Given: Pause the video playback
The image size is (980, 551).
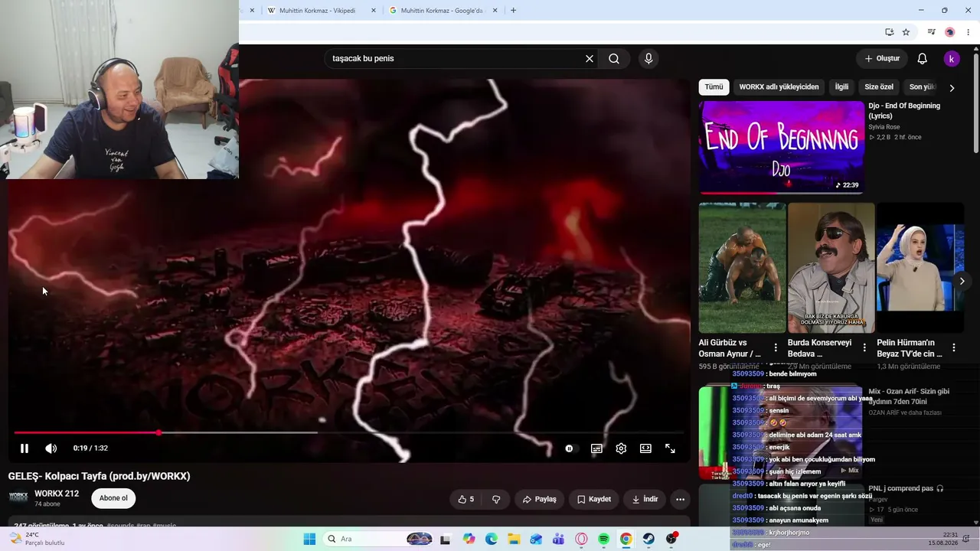Looking at the screenshot, I should [24, 448].
